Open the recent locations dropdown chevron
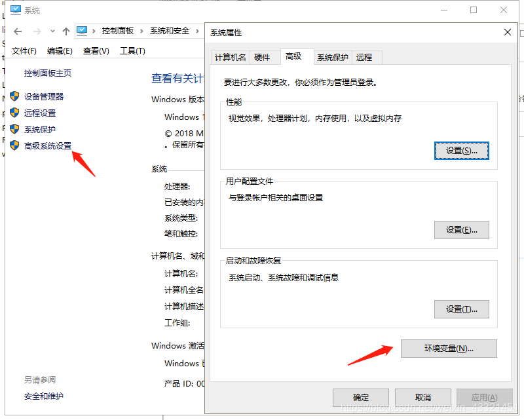The width and height of the screenshot is (524, 420). (52, 31)
